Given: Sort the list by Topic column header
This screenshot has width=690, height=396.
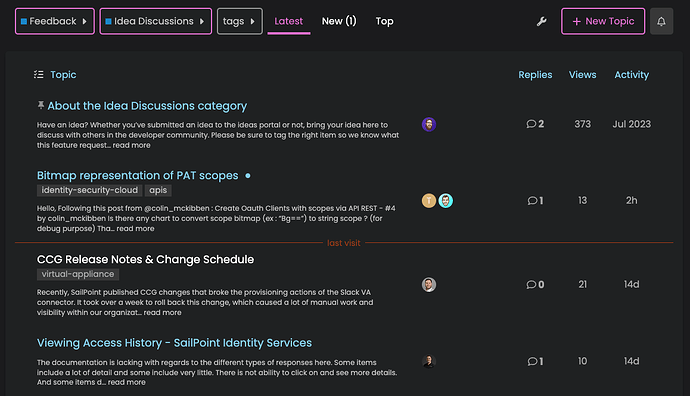Looking at the screenshot, I should (x=63, y=75).
